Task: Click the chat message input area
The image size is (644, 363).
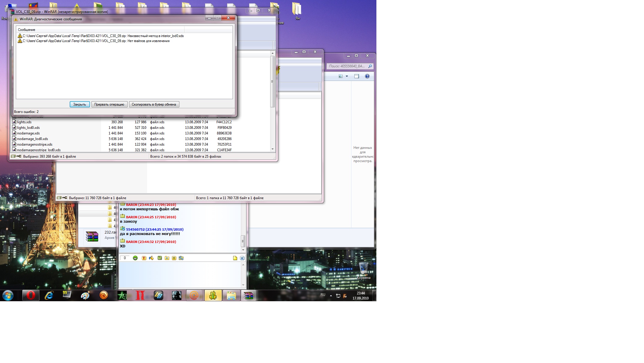Action: pyautogui.click(x=180, y=275)
